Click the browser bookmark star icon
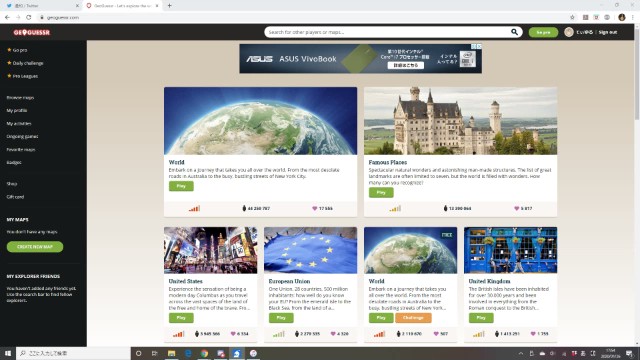 click(572, 17)
